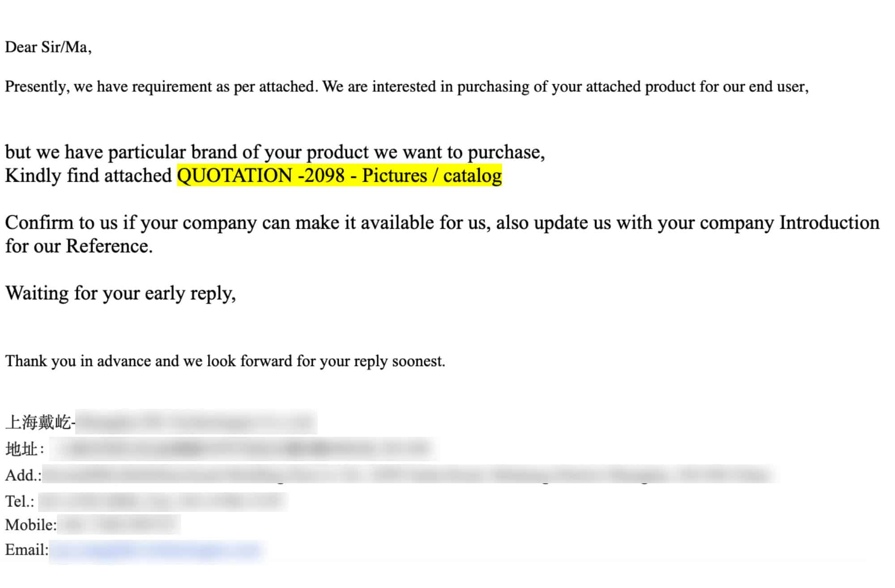The width and height of the screenshot is (895, 588).
Task: Click the "Add.:" label
Action: (23, 475)
